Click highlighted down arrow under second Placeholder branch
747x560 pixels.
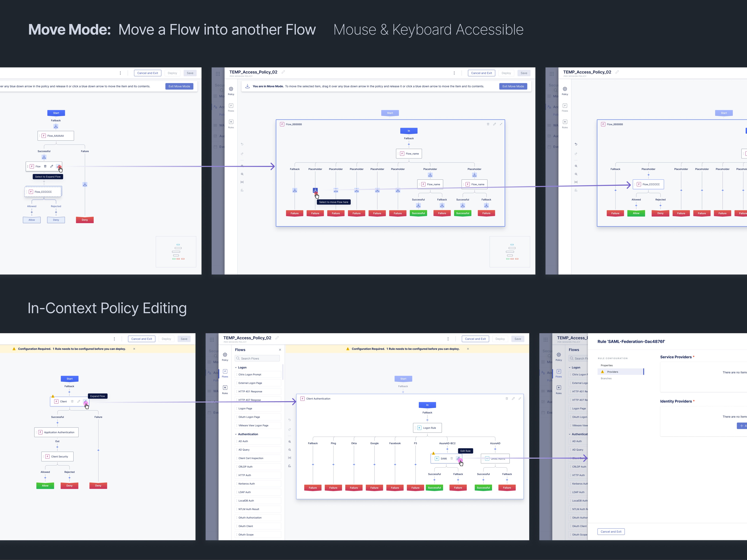coord(315,190)
